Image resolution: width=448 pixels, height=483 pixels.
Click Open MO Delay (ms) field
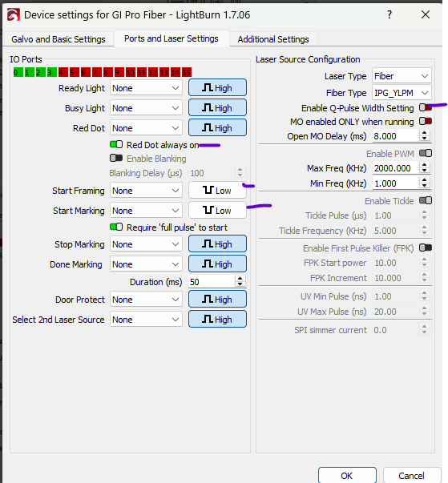pos(396,136)
